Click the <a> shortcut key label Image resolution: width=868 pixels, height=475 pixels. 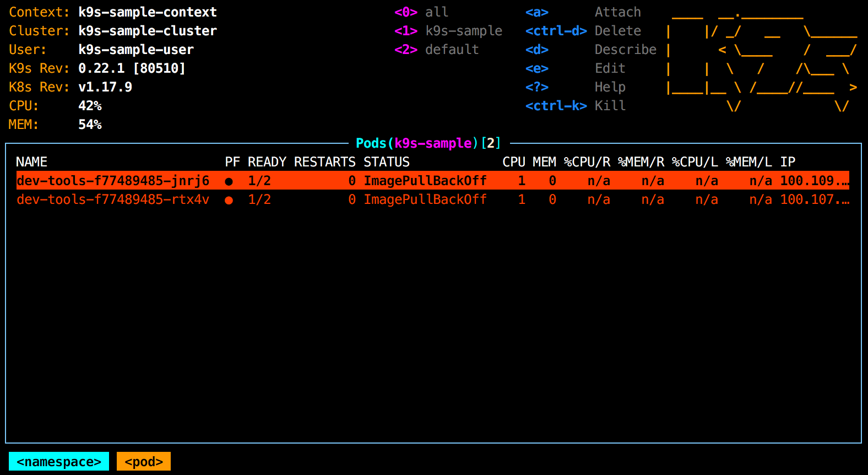[x=537, y=12]
